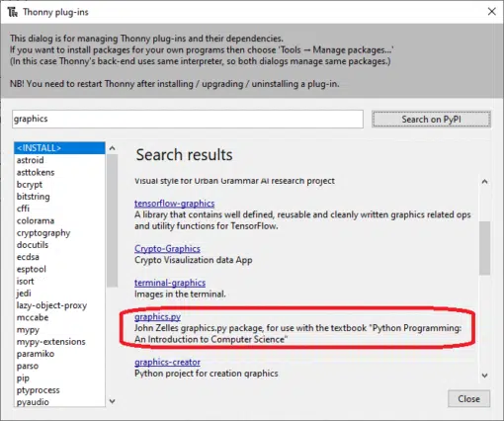The image size is (504, 421).
Task: Click the package list scrollbar thumb
Action: (x=112, y=220)
